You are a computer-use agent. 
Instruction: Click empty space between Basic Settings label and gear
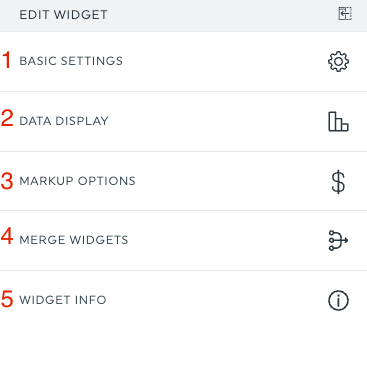[225, 62]
